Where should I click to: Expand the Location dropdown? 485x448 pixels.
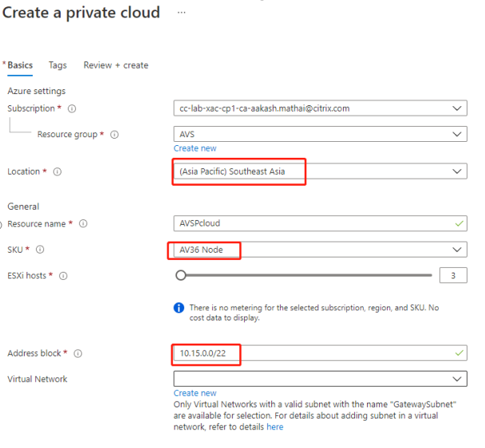320,171
